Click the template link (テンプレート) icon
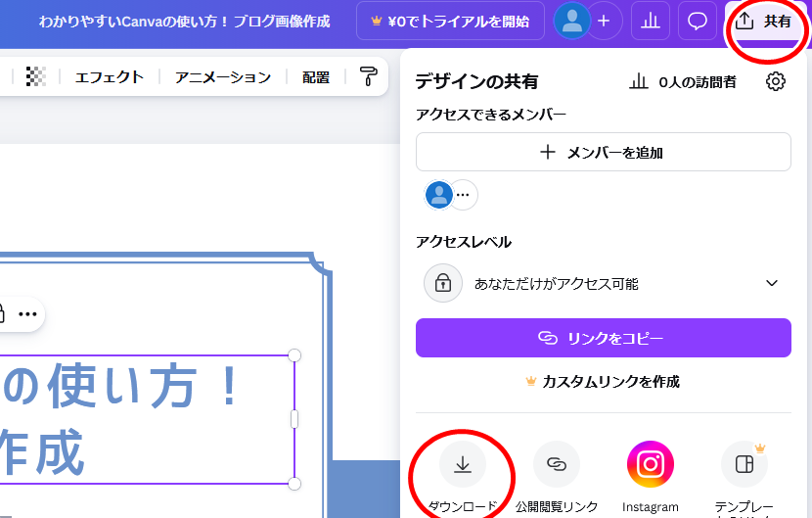The image size is (812, 518). [x=744, y=464]
